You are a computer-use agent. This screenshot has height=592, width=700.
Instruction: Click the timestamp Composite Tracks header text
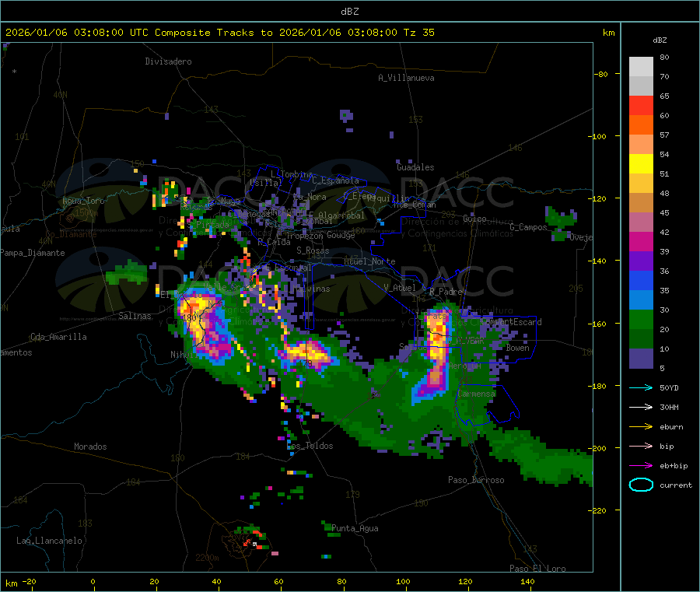point(219,33)
